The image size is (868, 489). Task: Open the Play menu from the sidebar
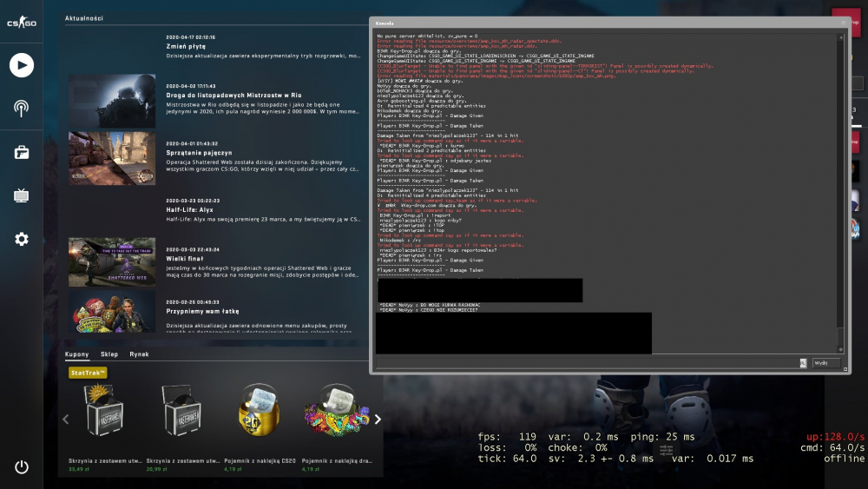[22, 65]
